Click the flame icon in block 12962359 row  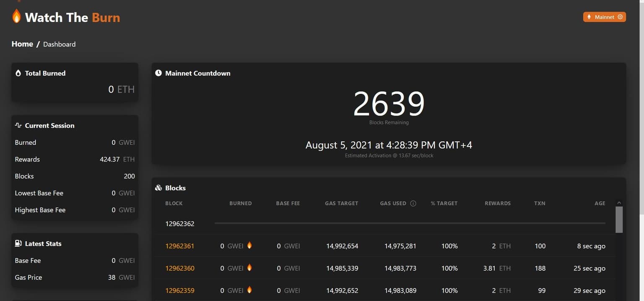coord(249,290)
